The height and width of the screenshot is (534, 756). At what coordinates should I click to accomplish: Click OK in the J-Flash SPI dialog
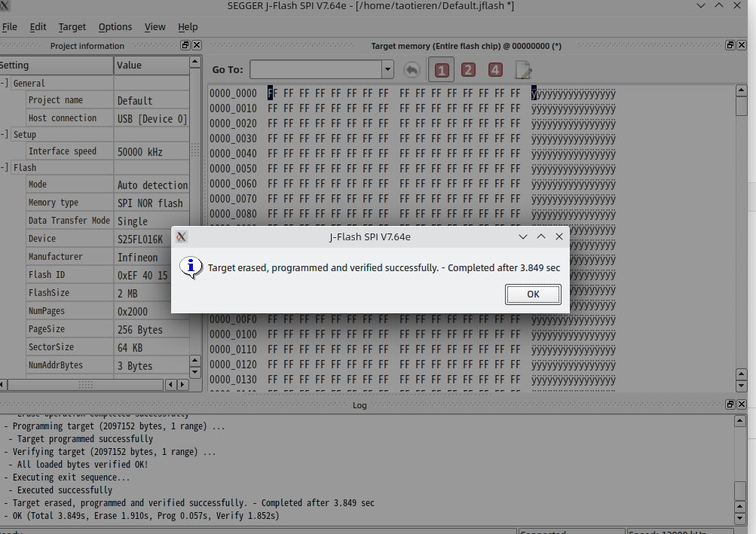coord(533,294)
